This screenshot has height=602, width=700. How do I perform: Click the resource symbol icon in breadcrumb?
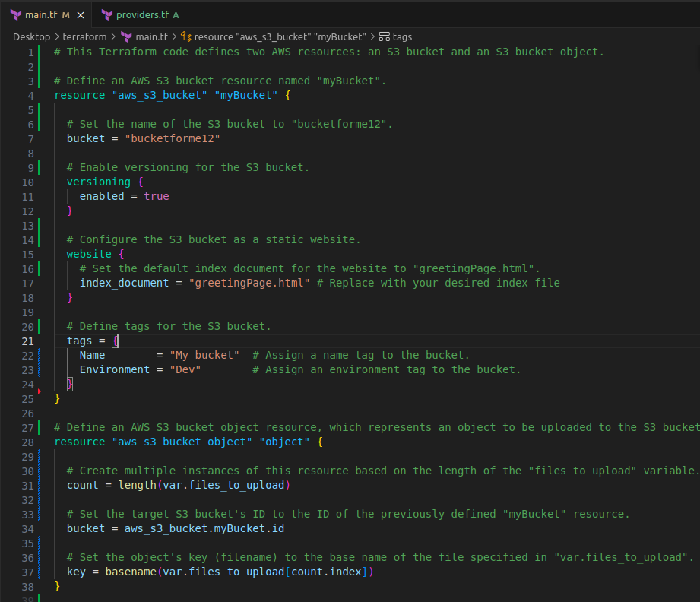pos(185,36)
